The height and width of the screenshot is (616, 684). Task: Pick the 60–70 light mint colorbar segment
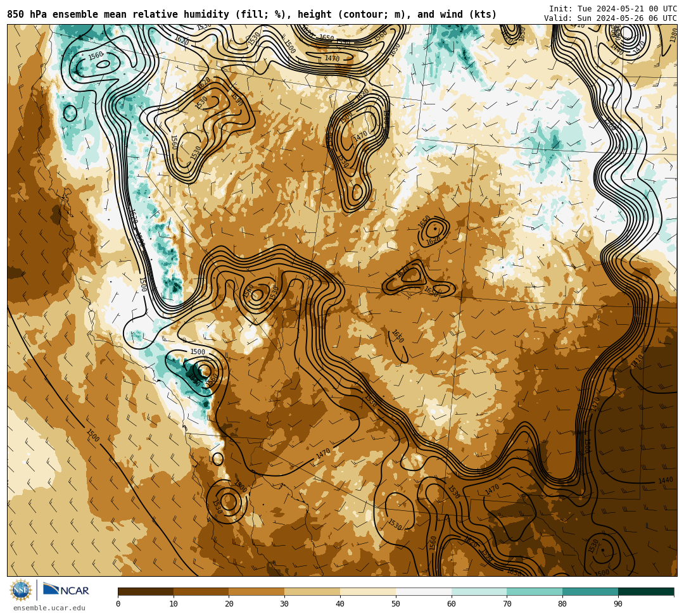[479, 591]
